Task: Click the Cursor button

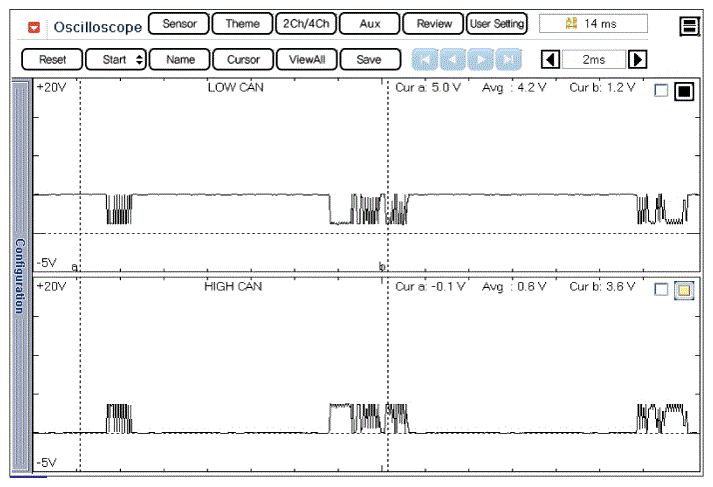Action: [x=243, y=60]
